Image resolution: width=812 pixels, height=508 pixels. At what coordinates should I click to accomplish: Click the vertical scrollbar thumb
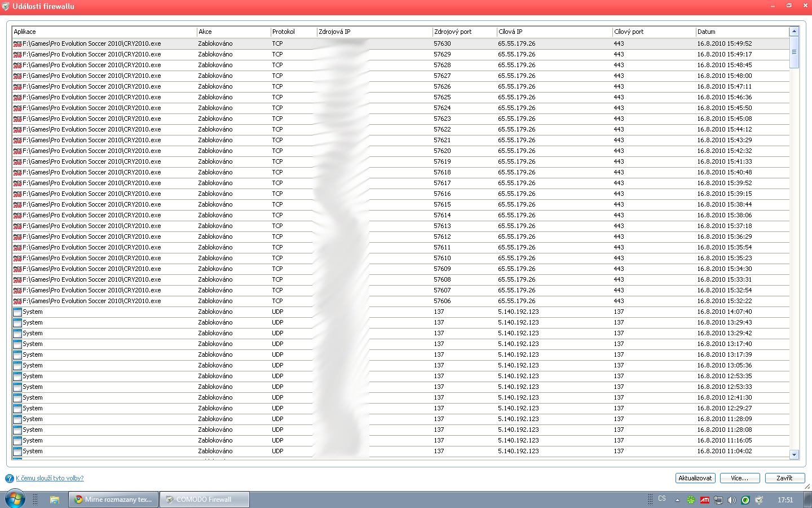coord(794,52)
